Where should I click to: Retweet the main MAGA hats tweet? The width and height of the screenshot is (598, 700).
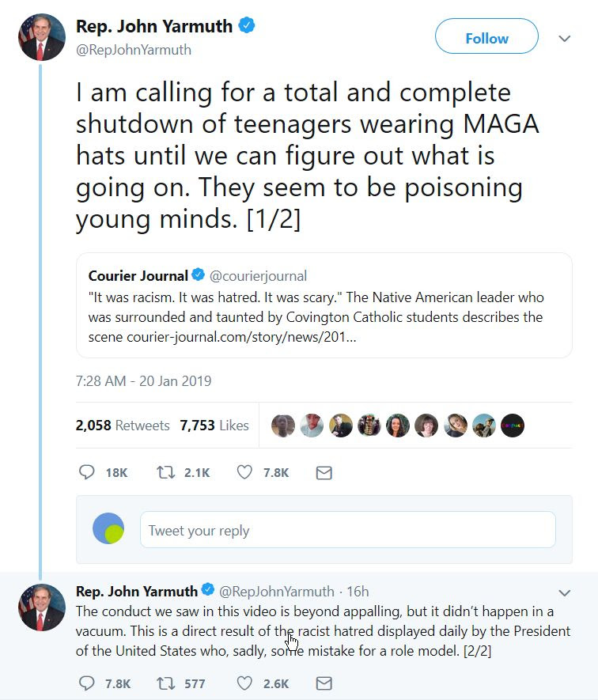coord(165,472)
